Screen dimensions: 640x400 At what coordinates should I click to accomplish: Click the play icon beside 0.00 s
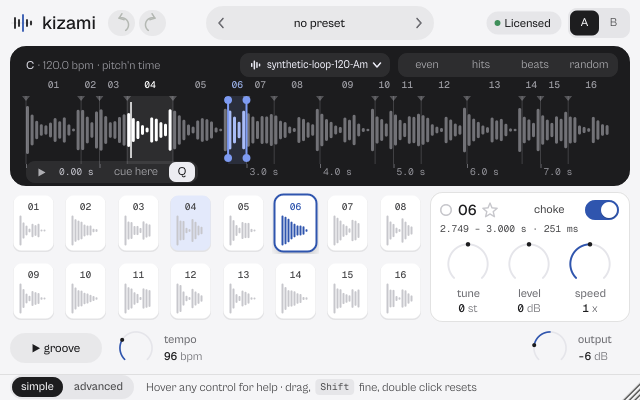tap(41, 172)
